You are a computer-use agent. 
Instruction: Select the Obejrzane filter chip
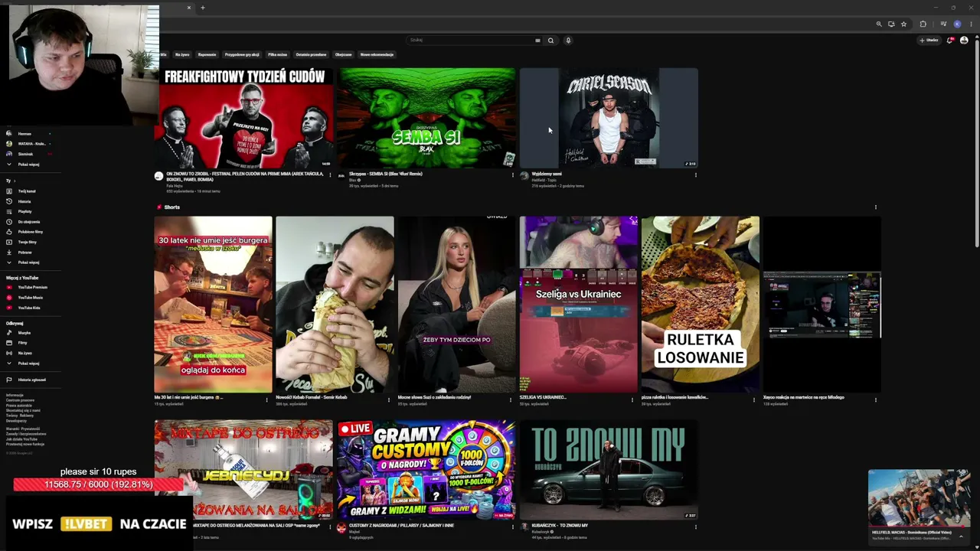click(x=343, y=55)
